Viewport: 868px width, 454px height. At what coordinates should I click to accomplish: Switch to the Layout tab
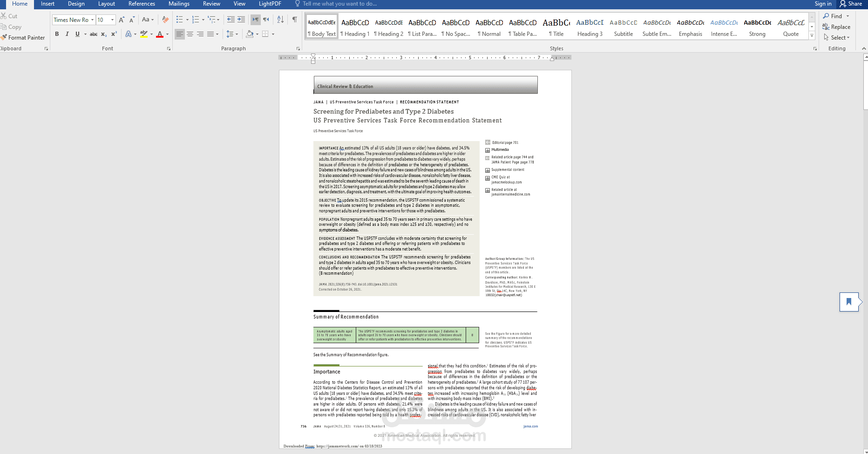107,4
